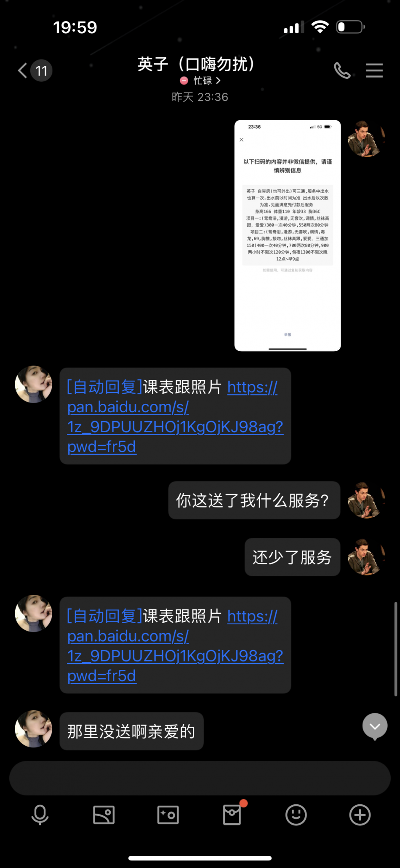400x868 pixels.
Task: Click the chat scrollbar on right edge
Action: (395, 649)
